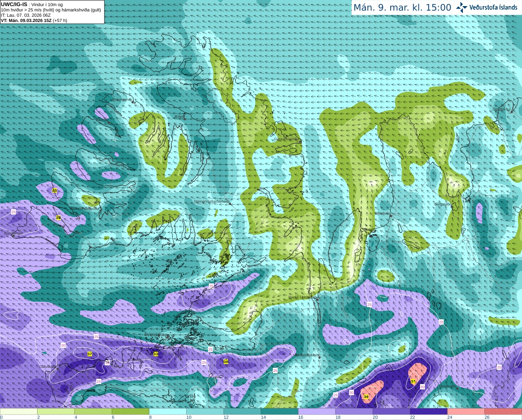Select the 14–16 m/s dark teal legend swatch

click(x=280, y=411)
